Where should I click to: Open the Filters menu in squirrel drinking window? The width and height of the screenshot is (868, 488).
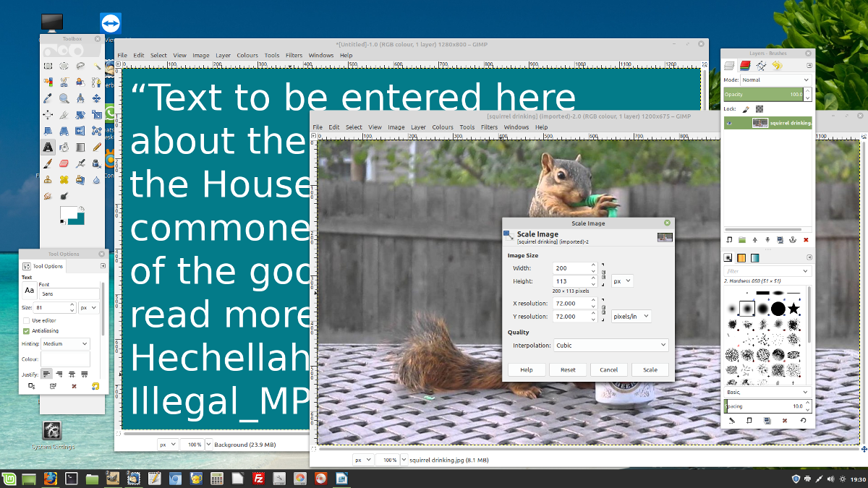point(489,127)
